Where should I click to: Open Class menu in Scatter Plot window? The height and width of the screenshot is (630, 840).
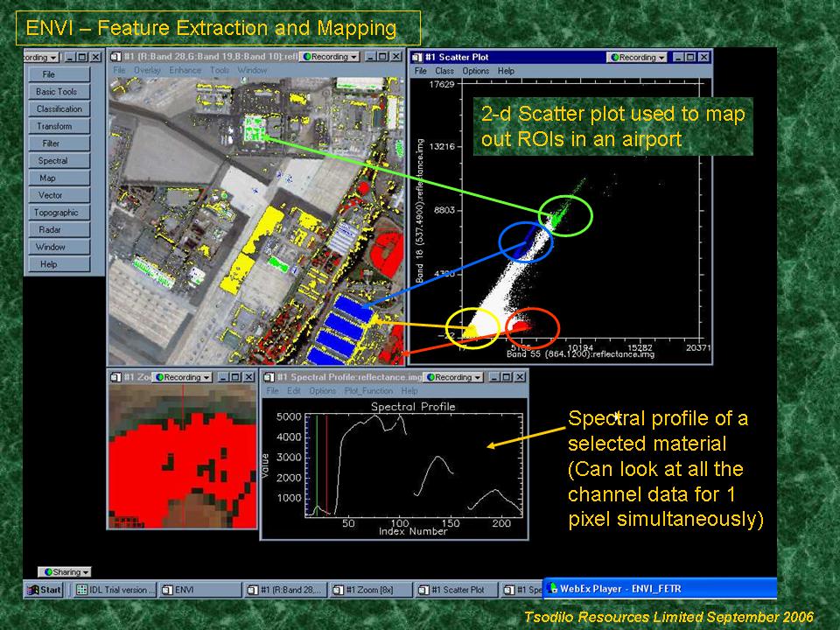[444, 71]
